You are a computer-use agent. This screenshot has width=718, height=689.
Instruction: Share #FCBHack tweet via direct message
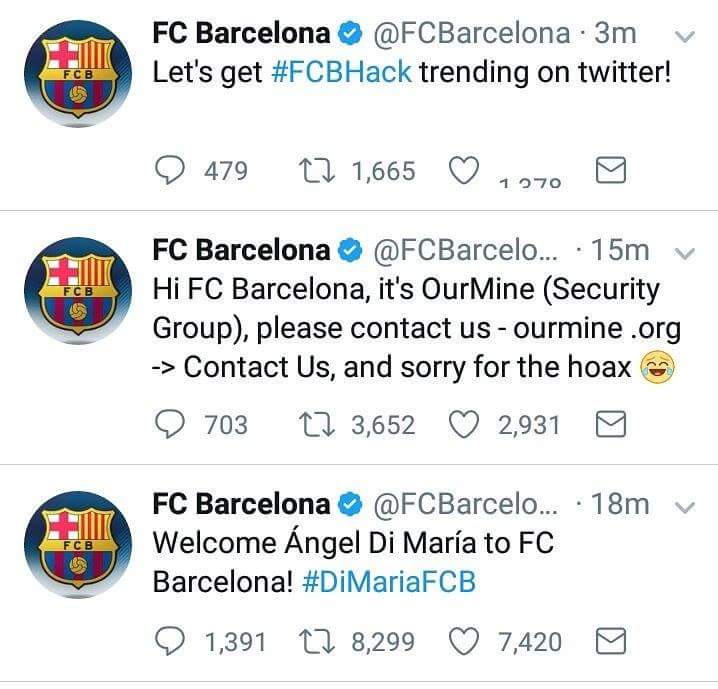point(611,170)
